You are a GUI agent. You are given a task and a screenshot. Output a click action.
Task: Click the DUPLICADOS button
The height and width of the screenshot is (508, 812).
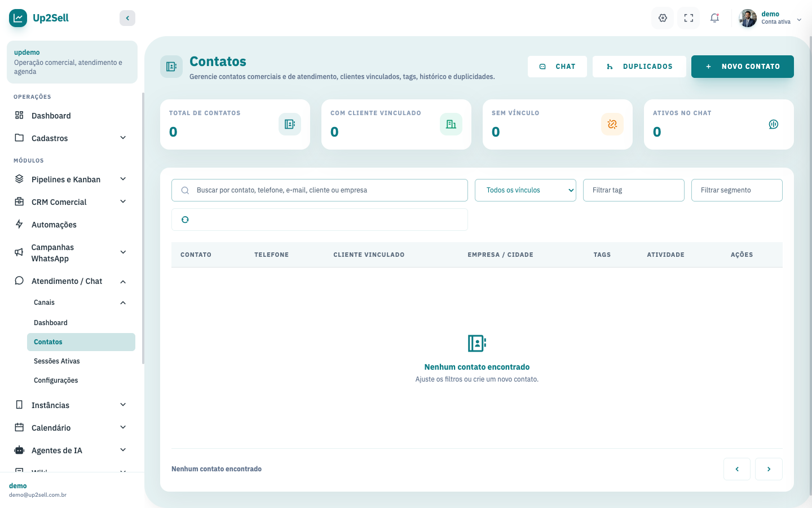coord(639,67)
